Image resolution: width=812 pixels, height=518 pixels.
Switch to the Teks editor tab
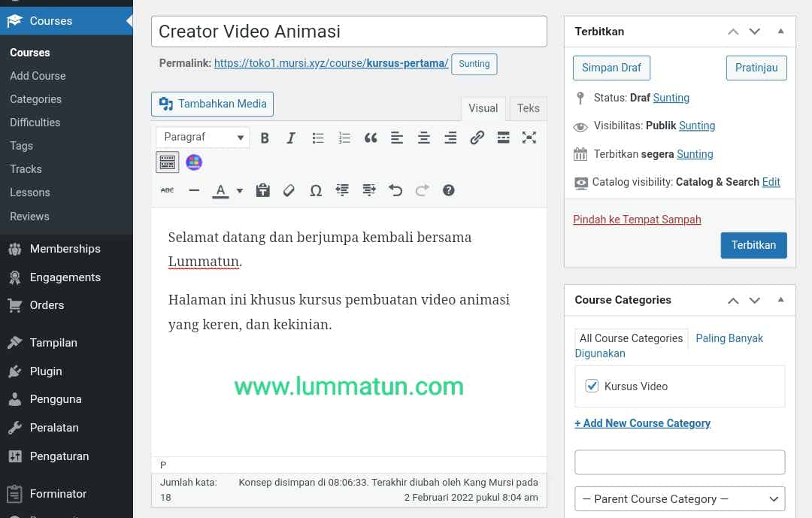[x=528, y=108]
